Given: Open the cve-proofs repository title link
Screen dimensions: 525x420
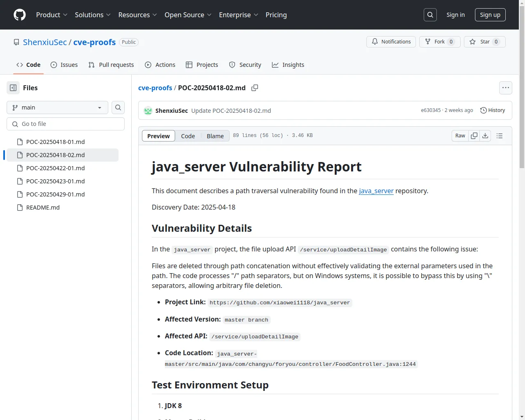Looking at the screenshot, I should click(x=94, y=42).
